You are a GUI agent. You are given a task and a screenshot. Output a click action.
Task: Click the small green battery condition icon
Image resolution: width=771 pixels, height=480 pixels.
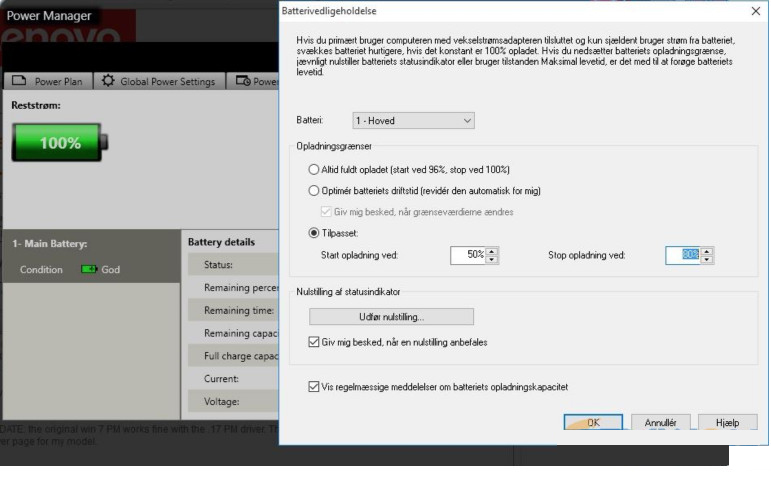click(x=90, y=270)
